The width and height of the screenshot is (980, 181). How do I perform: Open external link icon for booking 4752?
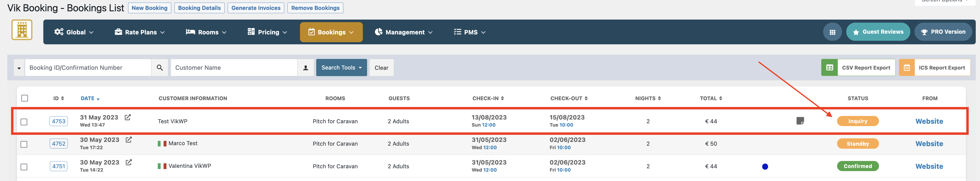129,140
